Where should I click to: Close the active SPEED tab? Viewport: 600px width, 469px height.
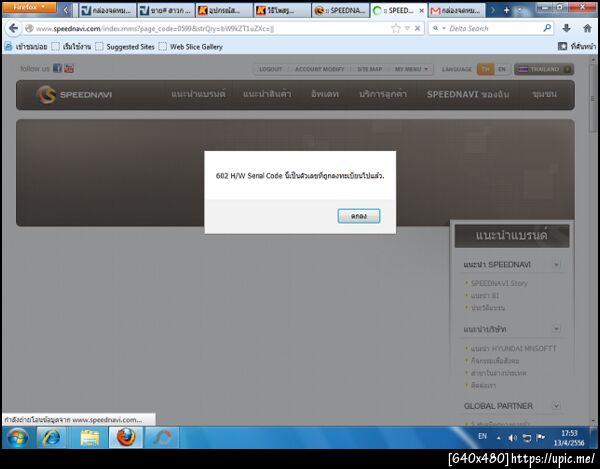(421, 11)
